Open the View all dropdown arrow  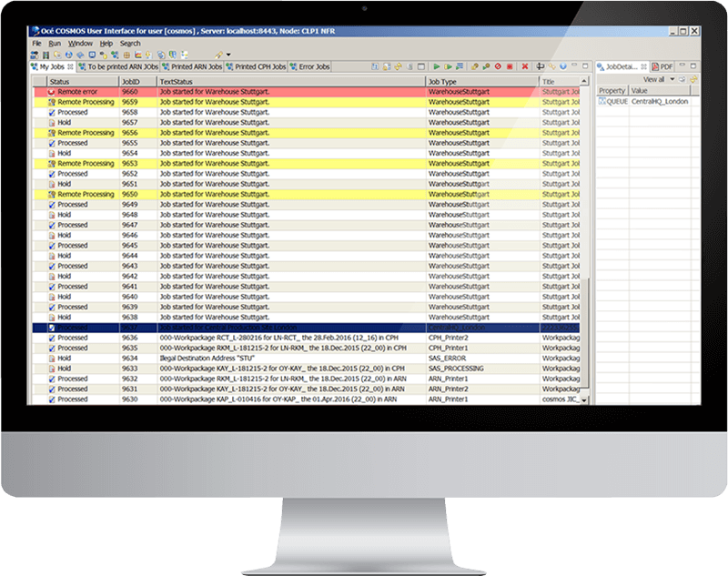click(x=671, y=80)
